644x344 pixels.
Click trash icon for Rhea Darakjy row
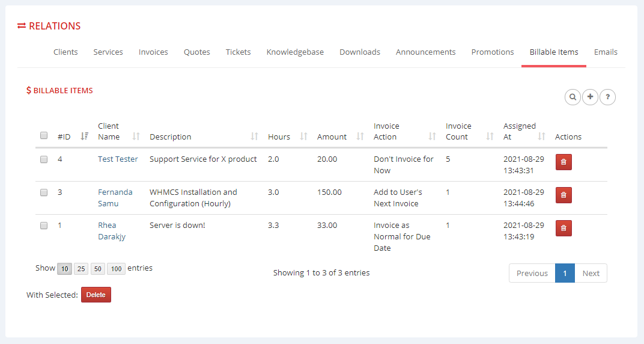[x=563, y=228]
